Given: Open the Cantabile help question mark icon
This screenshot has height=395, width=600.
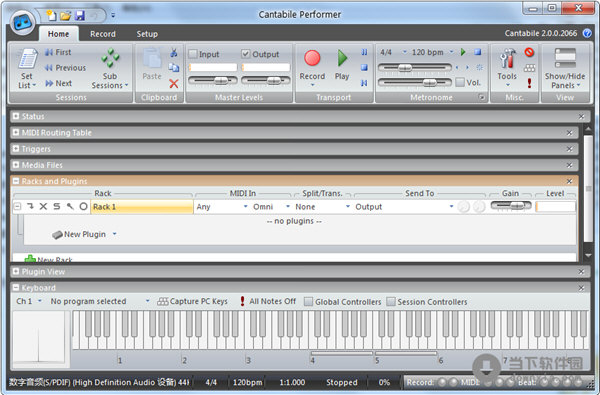Looking at the screenshot, I should click(587, 33).
